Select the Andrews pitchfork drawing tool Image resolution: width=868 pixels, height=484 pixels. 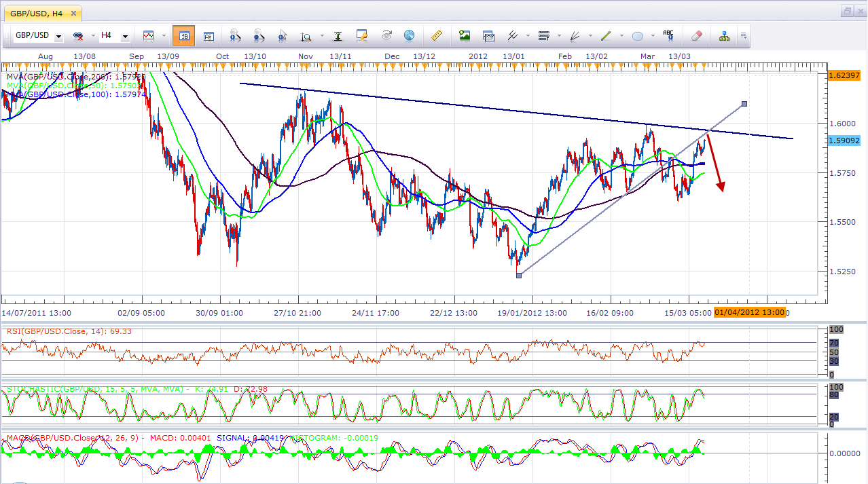(x=513, y=35)
